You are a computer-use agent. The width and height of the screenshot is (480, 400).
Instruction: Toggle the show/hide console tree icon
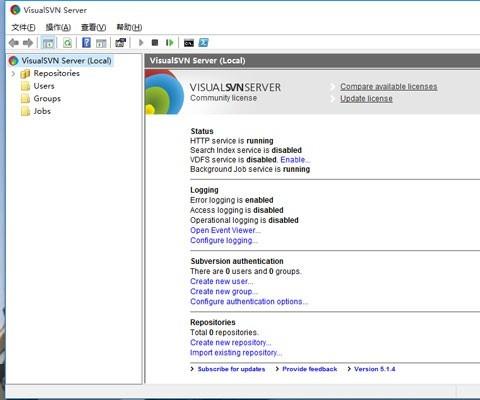(48, 43)
